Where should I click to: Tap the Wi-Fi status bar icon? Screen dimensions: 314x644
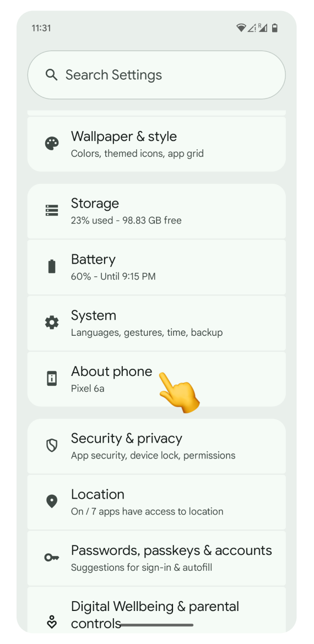tap(241, 28)
